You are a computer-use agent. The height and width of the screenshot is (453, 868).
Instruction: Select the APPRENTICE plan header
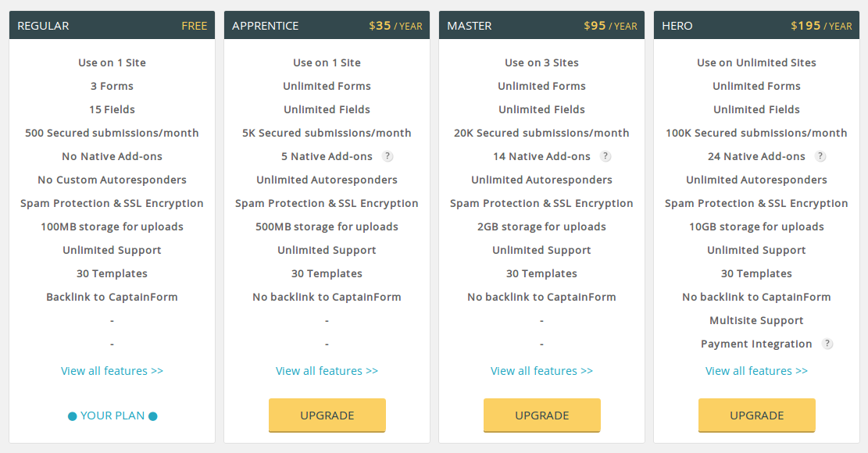pyautogui.click(x=265, y=25)
